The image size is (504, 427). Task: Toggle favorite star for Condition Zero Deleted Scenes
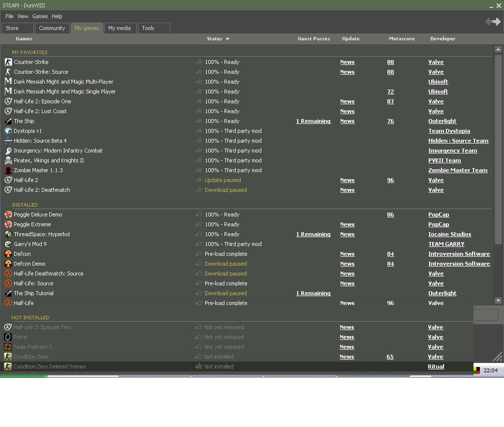coord(198,366)
